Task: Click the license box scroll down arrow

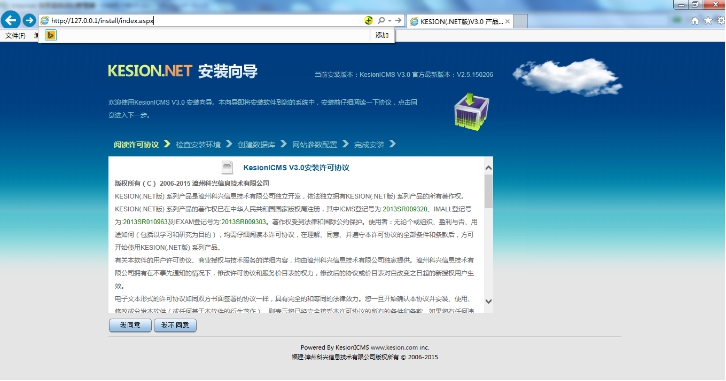Action: point(488,301)
